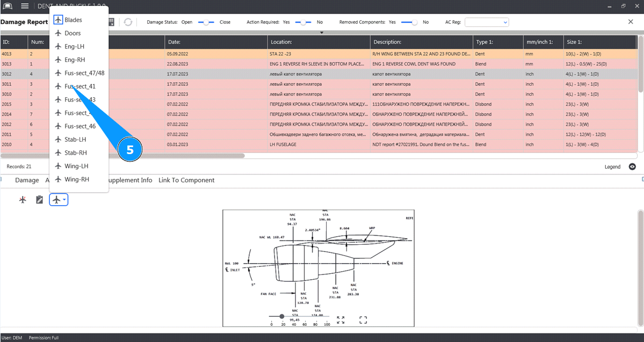The width and height of the screenshot is (644, 342).
Task: Select Blades from the zone menu
Action: click(73, 20)
